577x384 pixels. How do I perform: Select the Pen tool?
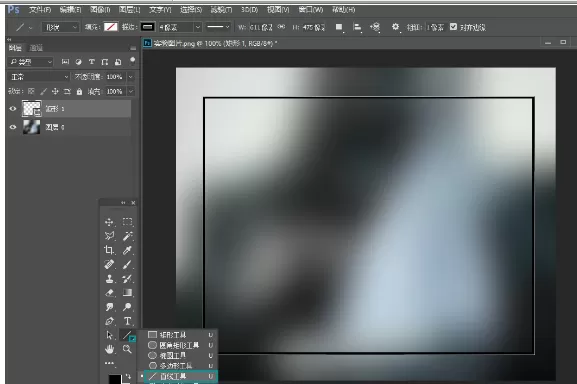[109, 321]
